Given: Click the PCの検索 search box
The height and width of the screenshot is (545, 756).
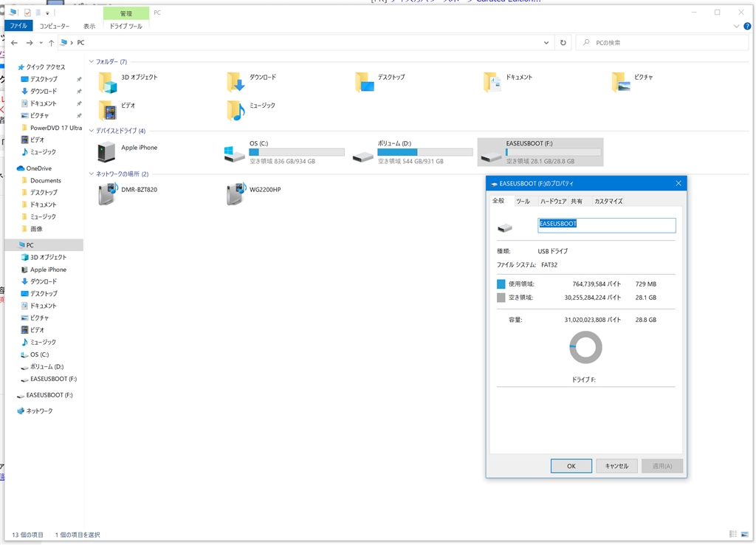Looking at the screenshot, I should click(662, 42).
